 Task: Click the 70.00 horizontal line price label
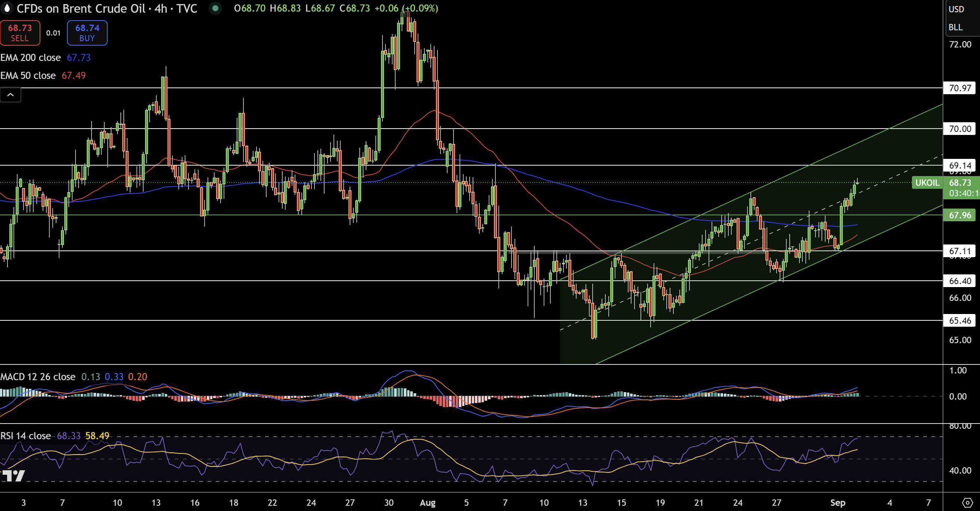point(960,129)
